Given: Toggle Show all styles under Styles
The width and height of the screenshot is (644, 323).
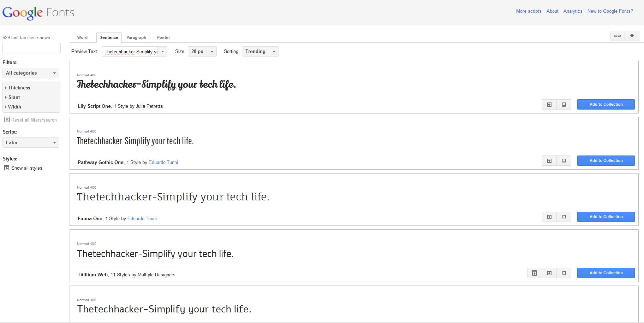Looking at the screenshot, I should pyautogui.click(x=6, y=168).
